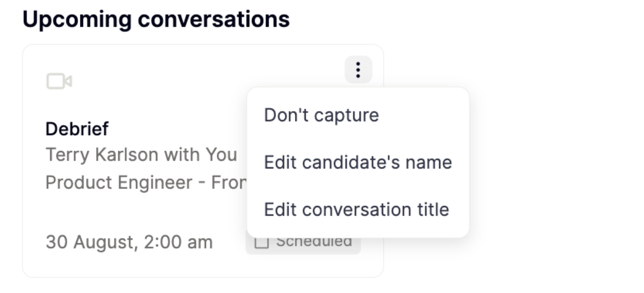The width and height of the screenshot is (644, 293).
Task: Pick "Edit conversation title" menu entry
Action: (356, 209)
